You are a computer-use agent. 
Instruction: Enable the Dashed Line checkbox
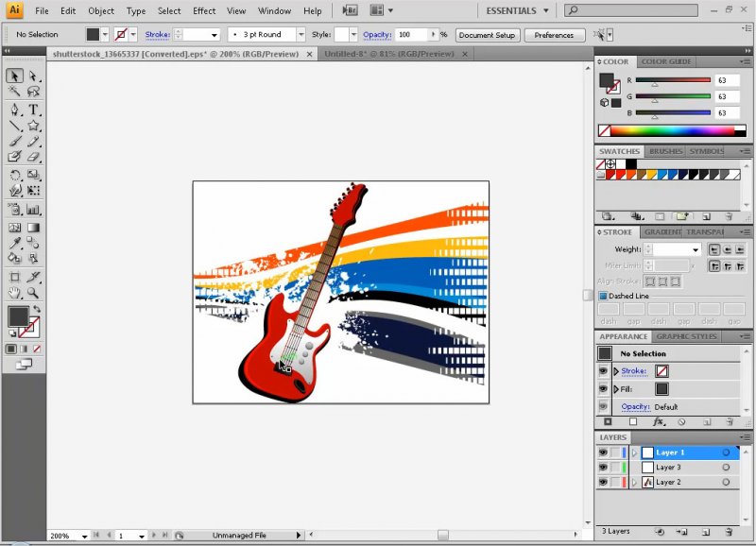[x=602, y=296]
